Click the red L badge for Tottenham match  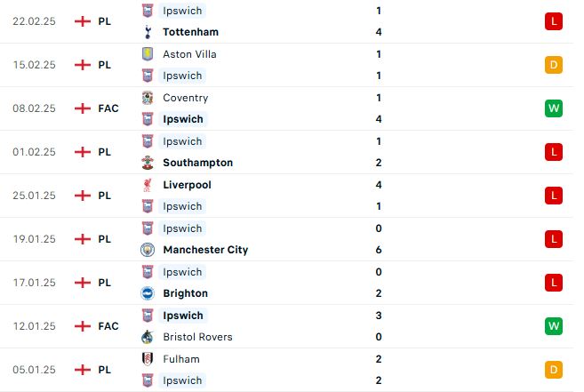click(554, 21)
